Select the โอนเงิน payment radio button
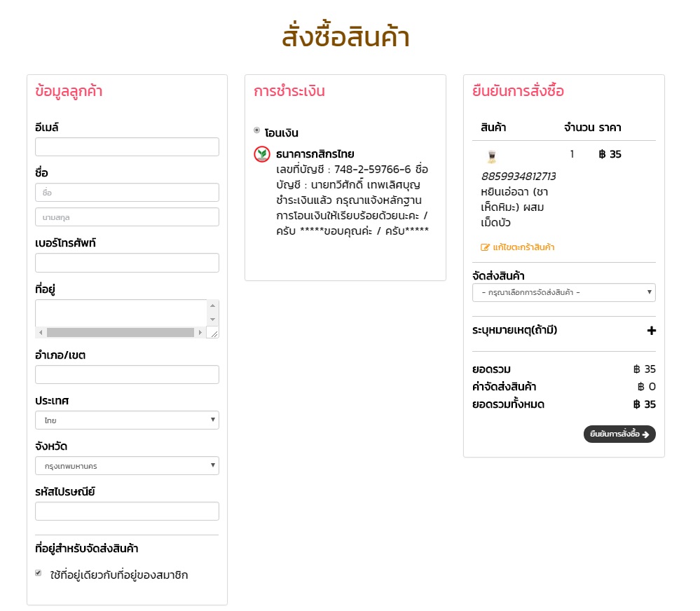700x611 pixels. pyautogui.click(x=257, y=130)
